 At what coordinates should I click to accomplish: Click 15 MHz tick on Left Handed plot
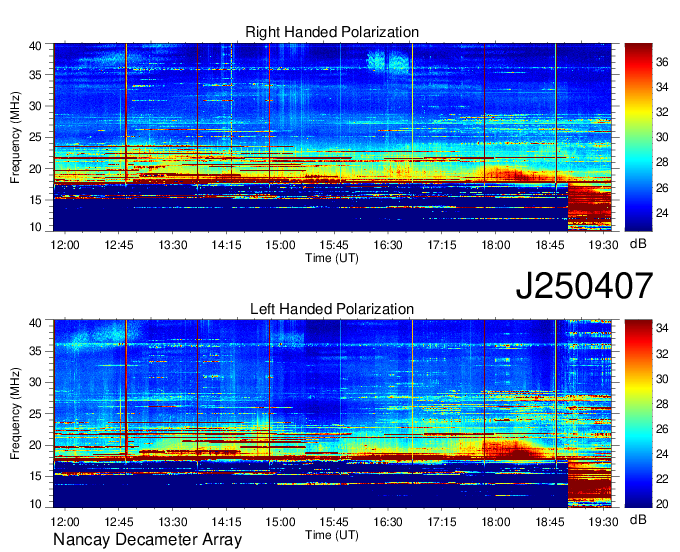click(35, 476)
